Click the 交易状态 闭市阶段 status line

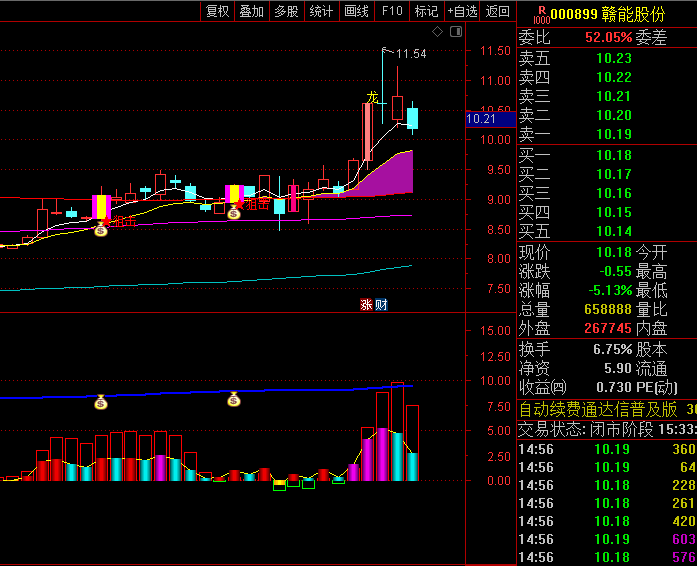click(607, 430)
